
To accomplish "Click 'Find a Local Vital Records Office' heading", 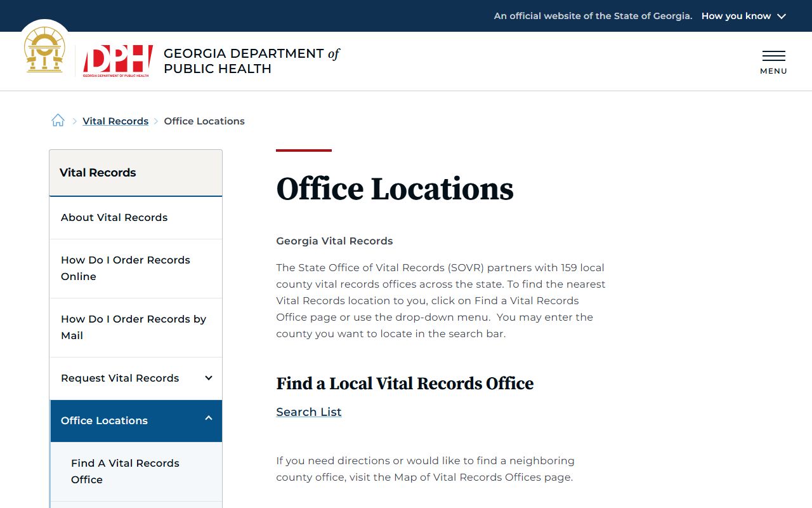I will point(405,384).
